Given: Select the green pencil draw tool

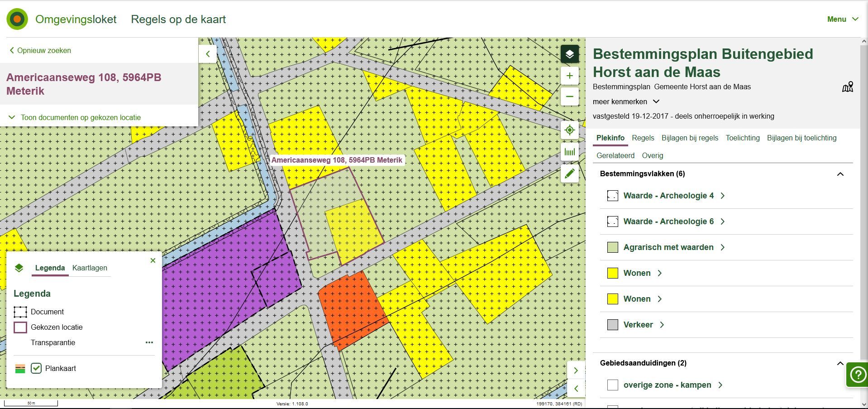Looking at the screenshot, I should pyautogui.click(x=569, y=174).
